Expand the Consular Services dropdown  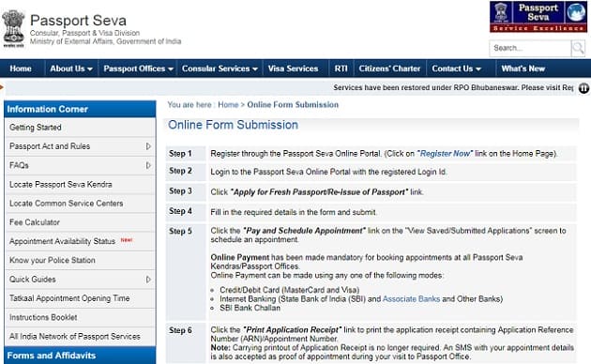(220, 68)
